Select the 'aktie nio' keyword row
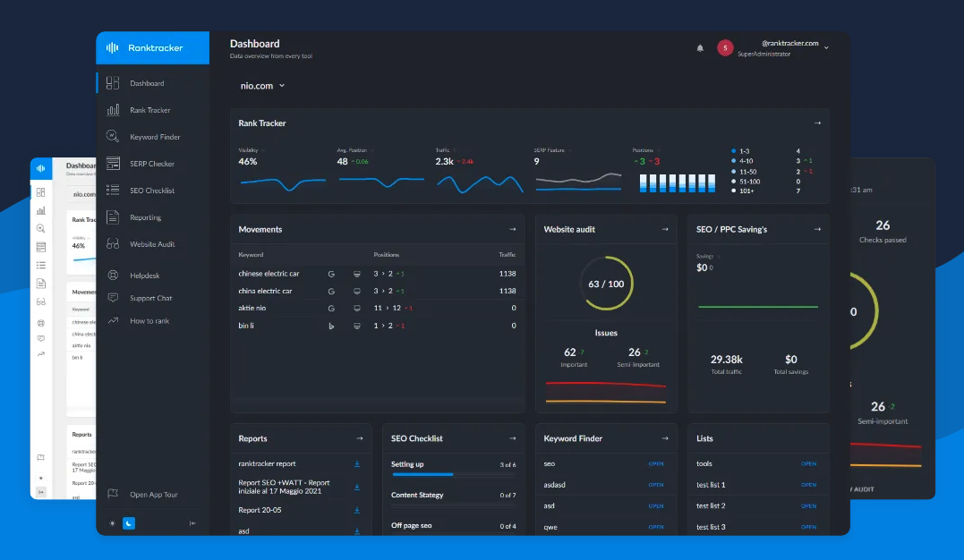 pyautogui.click(x=378, y=308)
